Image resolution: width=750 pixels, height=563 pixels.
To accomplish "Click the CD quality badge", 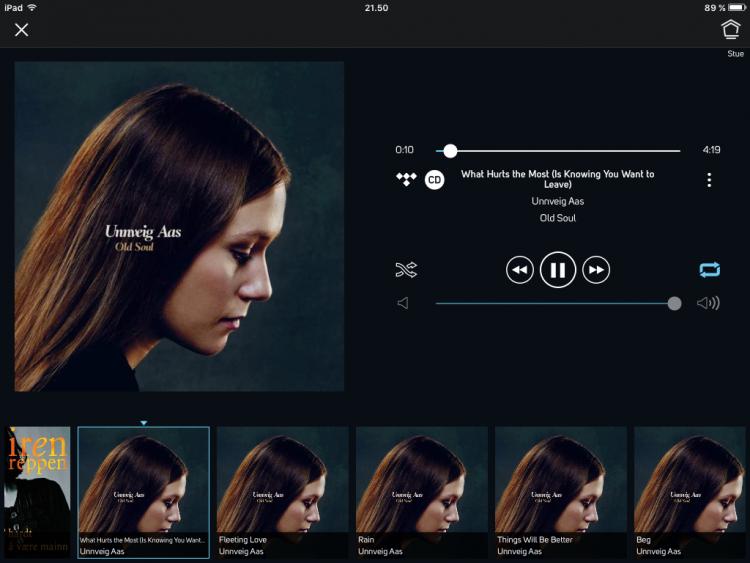I will tap(434, 180).
